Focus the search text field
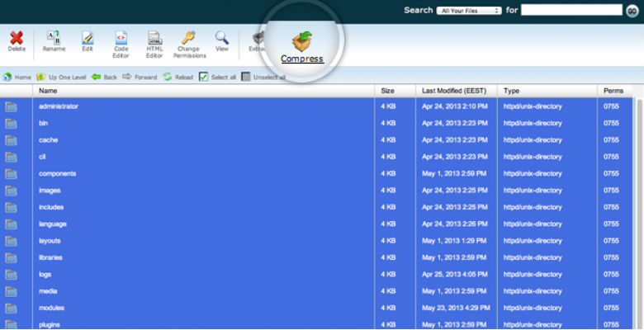The image size is (644, 330). tap(571, 10)
